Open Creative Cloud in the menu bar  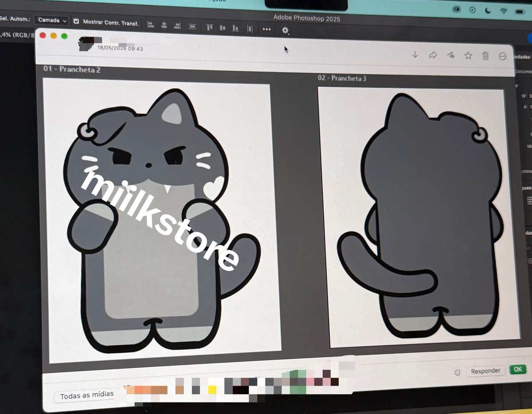click(x=456, y=9)
